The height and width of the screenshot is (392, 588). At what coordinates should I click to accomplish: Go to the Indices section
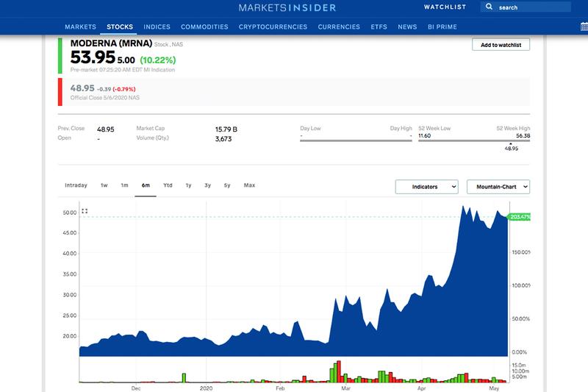coord(157,26)
